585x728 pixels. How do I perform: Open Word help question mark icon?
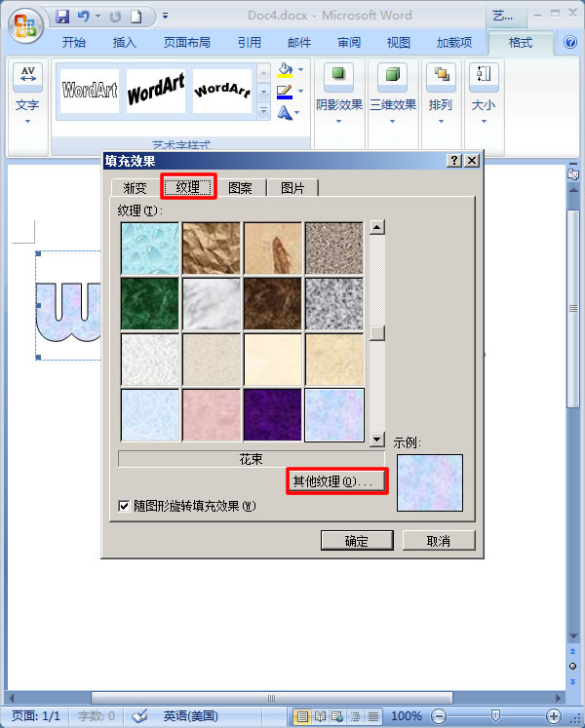pos(570,42)
